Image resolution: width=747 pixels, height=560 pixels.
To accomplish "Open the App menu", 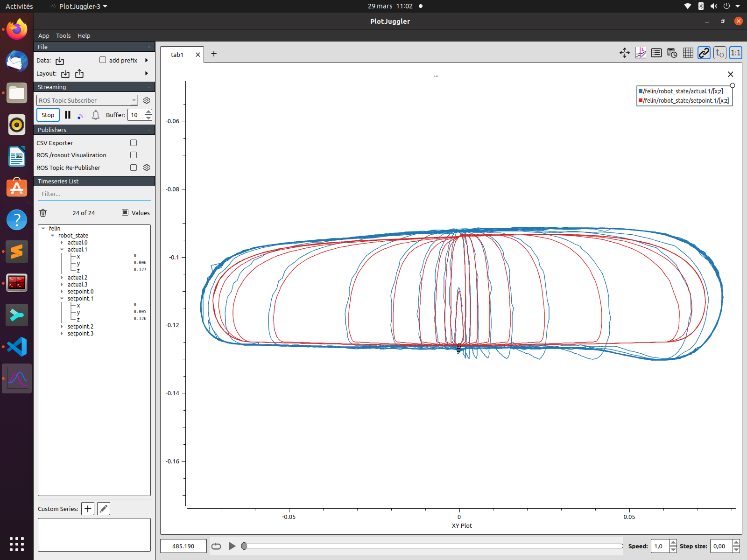I will click(x=44, y=35).
